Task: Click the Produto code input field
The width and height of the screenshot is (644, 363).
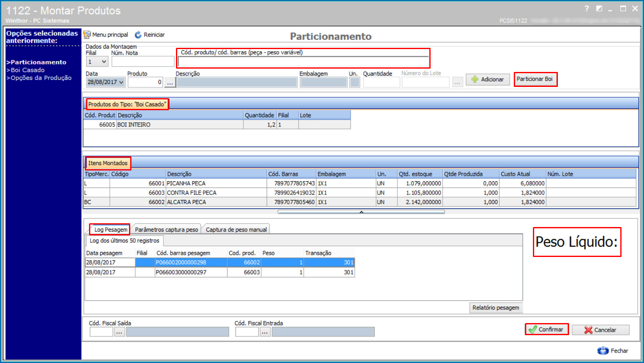Action: (x=146, y=82)
